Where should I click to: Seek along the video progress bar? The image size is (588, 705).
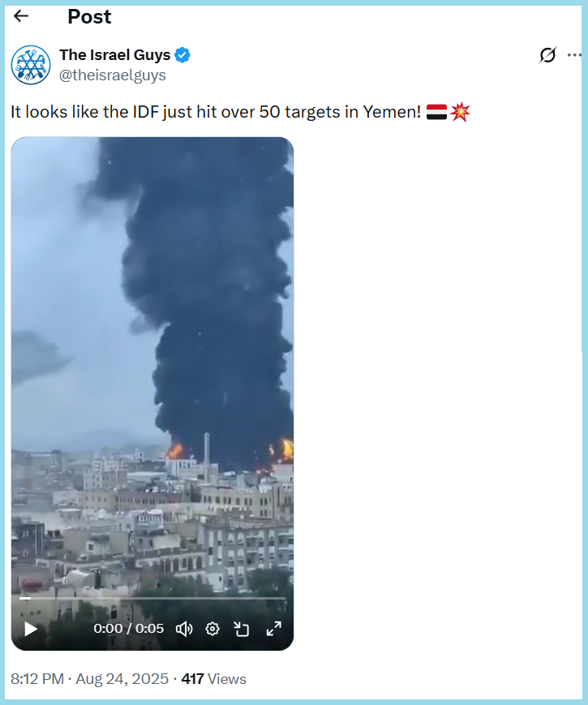click(152, 599)
